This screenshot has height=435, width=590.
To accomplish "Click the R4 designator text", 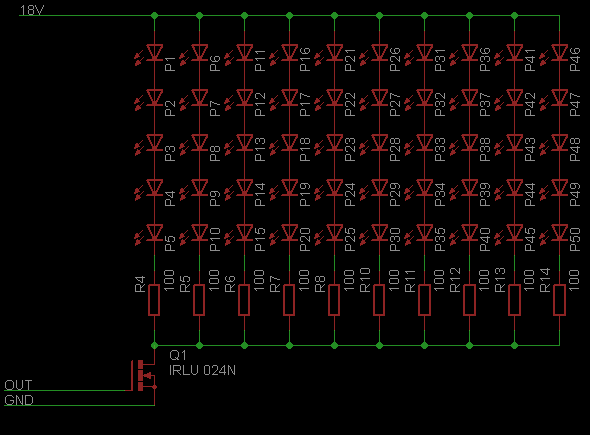I will [x=140, y=284].
